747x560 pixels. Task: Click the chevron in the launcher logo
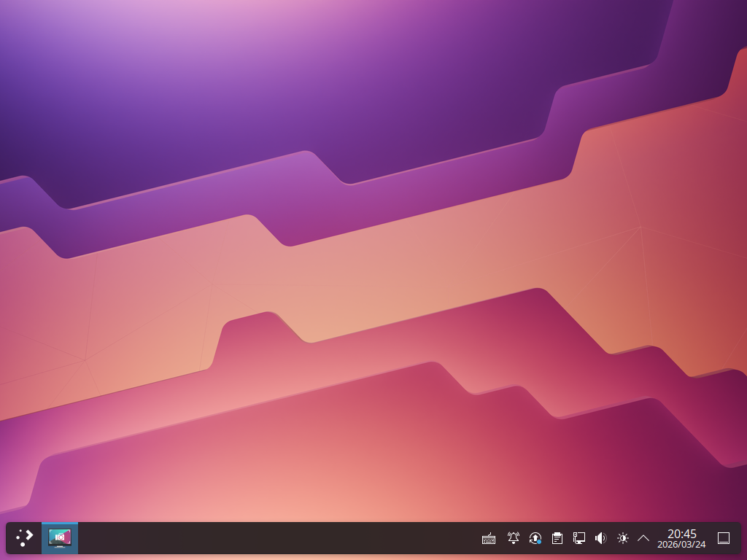click(29, 536)
